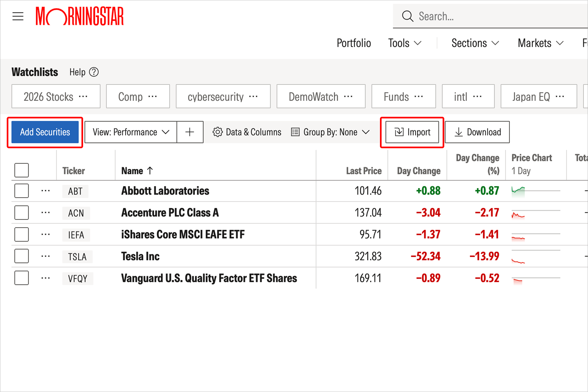The width and height of the screenshot is (588, 392).
Task: Open options menu for Japan EQ watchlist
Action: click(560, 97)
